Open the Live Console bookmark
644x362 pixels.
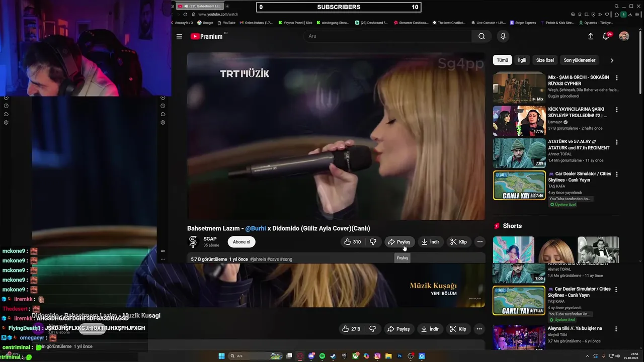tap(488, 23)
